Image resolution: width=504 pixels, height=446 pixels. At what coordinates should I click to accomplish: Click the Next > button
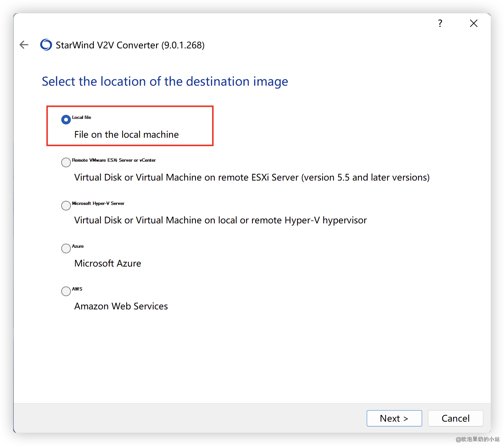click(x=394, y=418)
